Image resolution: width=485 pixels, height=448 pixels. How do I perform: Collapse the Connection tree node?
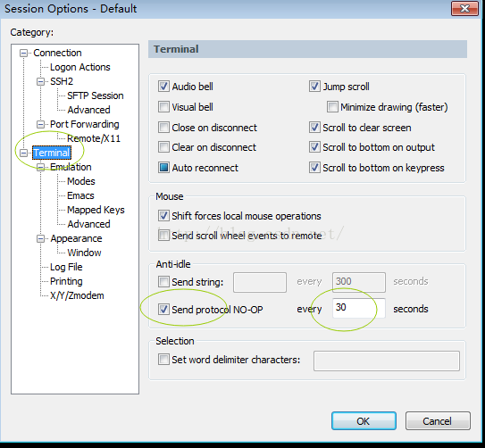tap(23, 54)
